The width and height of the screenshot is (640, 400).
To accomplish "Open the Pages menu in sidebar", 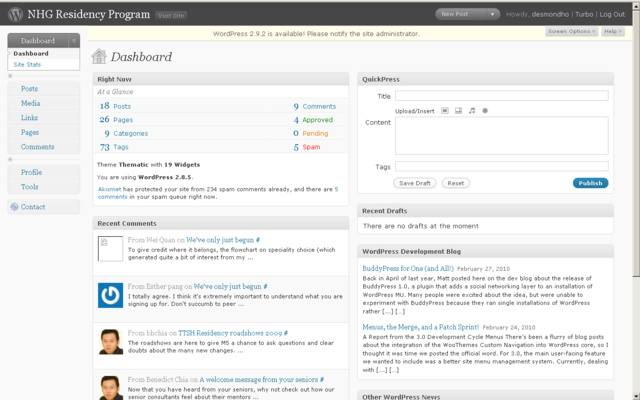I will click(x=30, y=132).
